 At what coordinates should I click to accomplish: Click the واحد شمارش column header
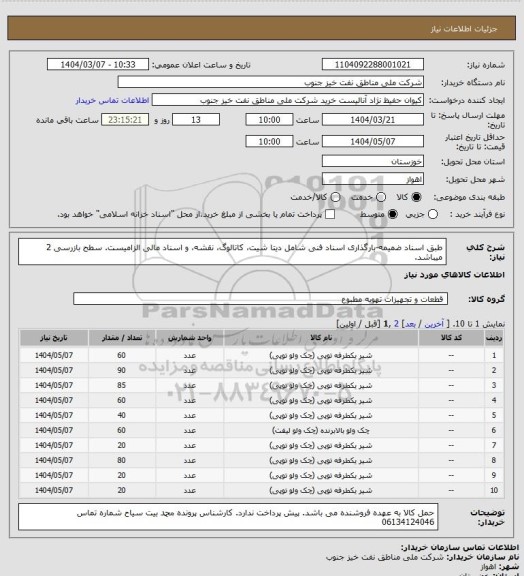190,338
